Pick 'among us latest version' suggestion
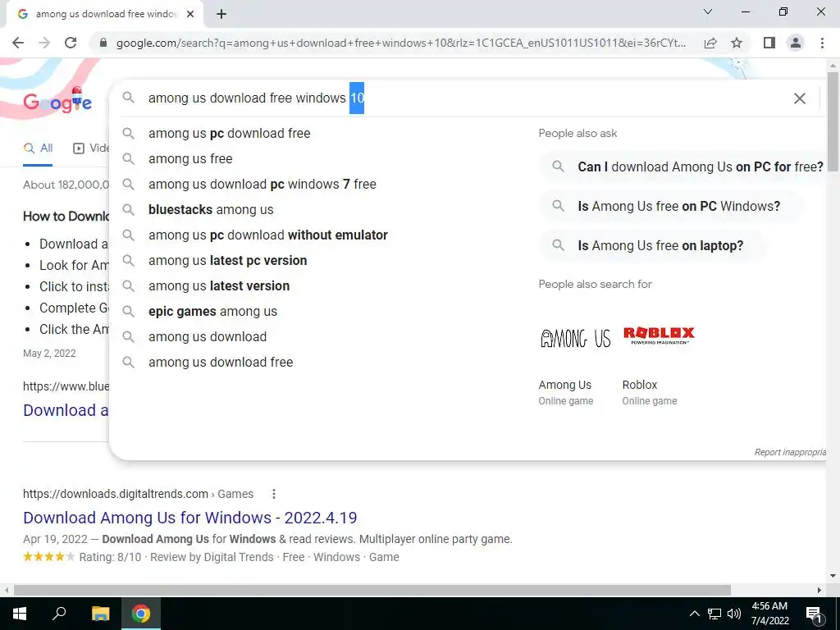 (218, 286)
